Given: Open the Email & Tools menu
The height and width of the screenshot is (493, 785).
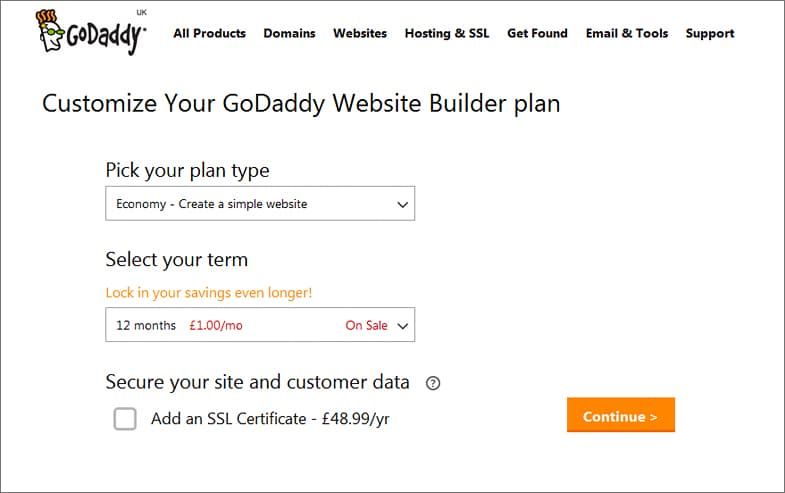Looking at the screenshot, I should (x=627, y=34).
